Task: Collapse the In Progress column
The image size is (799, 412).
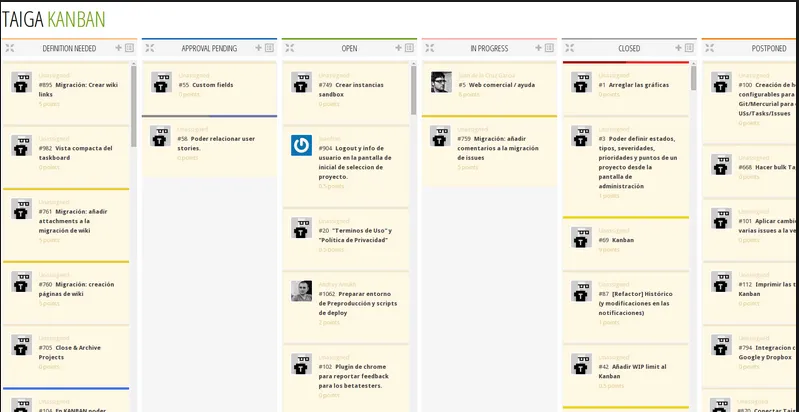Action: [430, 48]
